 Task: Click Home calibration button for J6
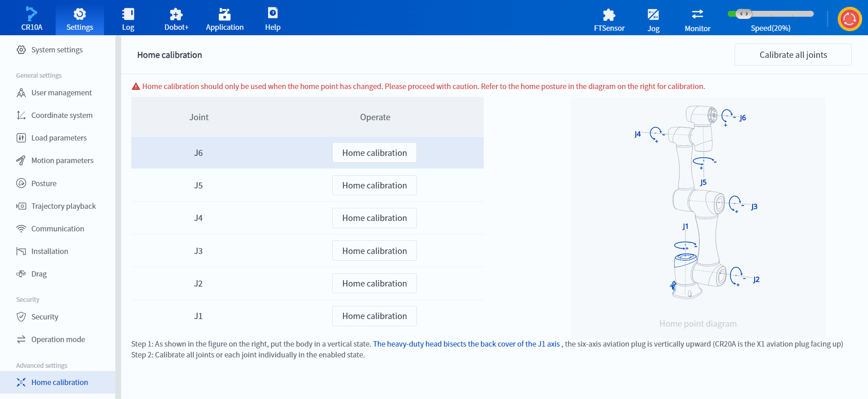pos(374,153)
